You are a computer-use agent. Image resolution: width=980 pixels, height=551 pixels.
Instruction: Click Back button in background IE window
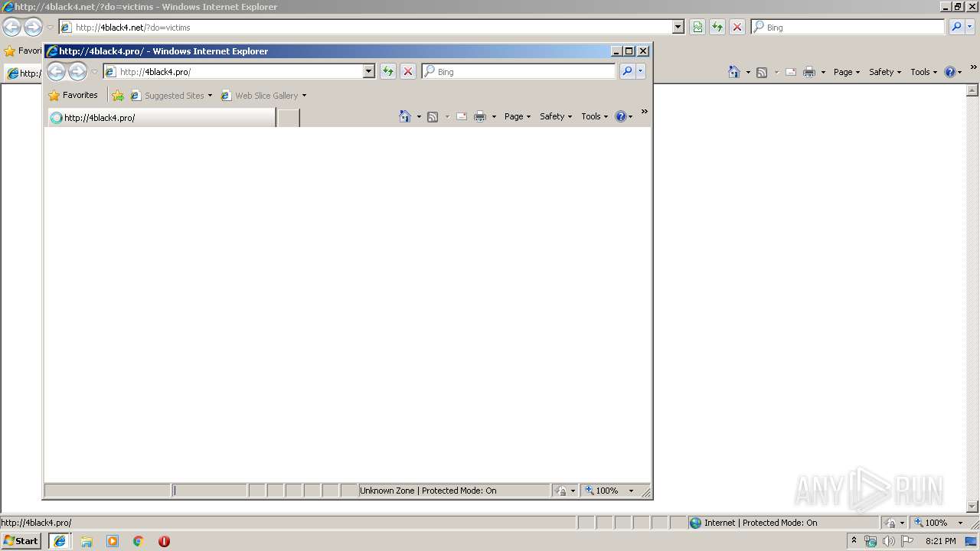click(x=11, y=27)
